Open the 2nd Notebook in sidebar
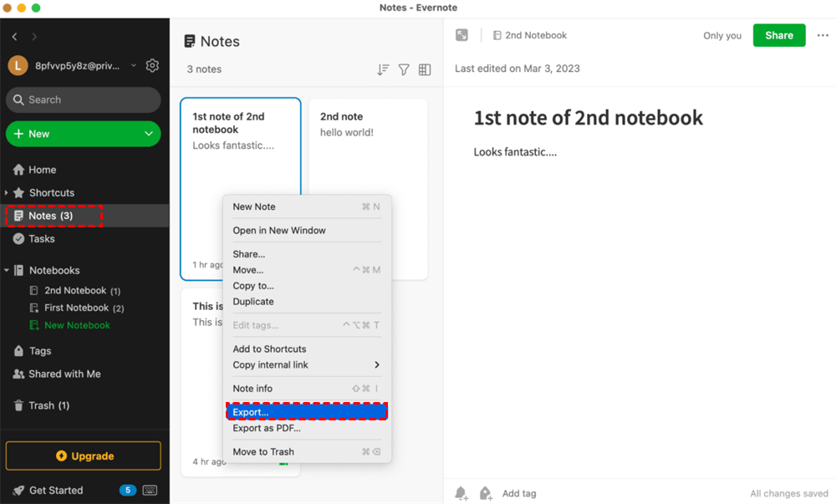This screenshot has height=504, width=836. 75,290
